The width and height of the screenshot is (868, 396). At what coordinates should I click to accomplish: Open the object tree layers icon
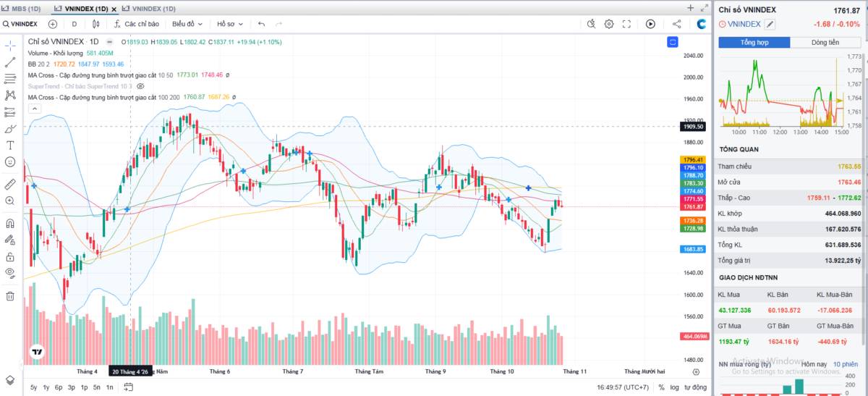(x=10, y=379)
